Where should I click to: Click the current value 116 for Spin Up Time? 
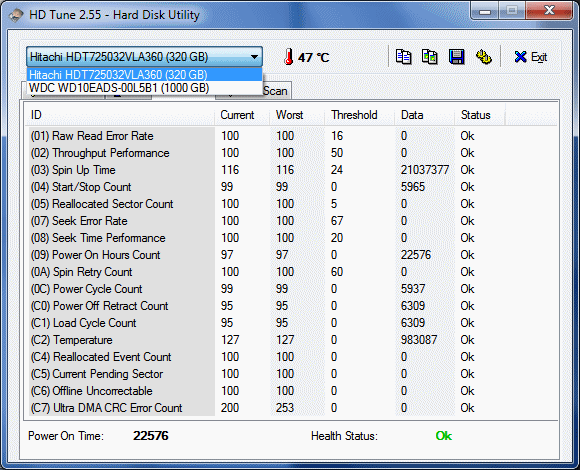(x=230, y=170)
